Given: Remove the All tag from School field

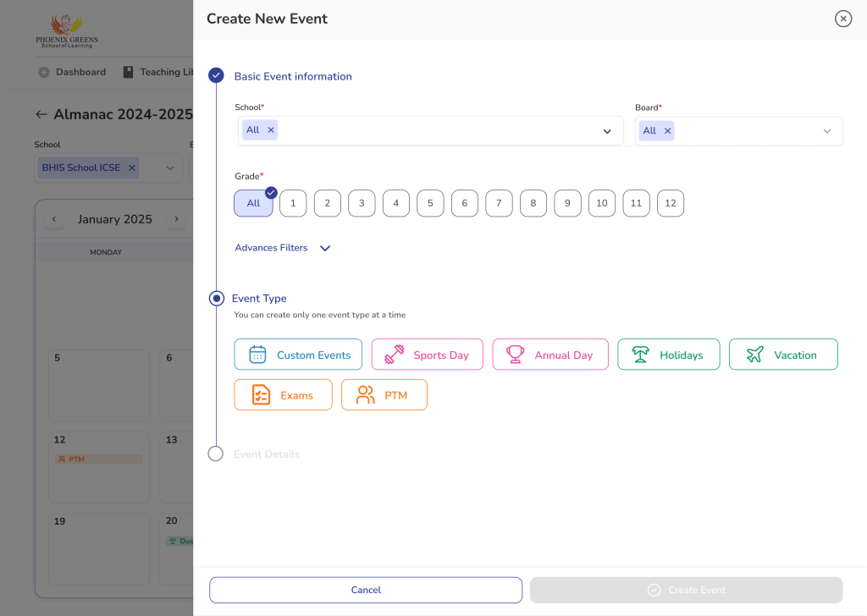Looking at the screenshot, I should click(x=271, y=130).
